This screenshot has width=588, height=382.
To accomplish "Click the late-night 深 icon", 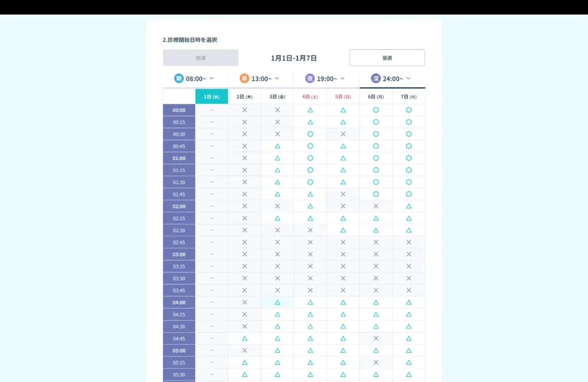I will (376, 78).
